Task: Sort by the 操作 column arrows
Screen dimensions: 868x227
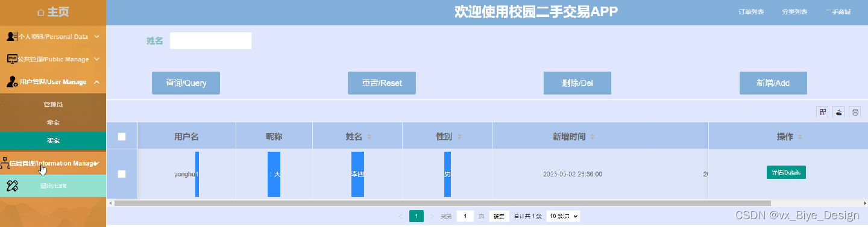Action: [x=800, y=137]
